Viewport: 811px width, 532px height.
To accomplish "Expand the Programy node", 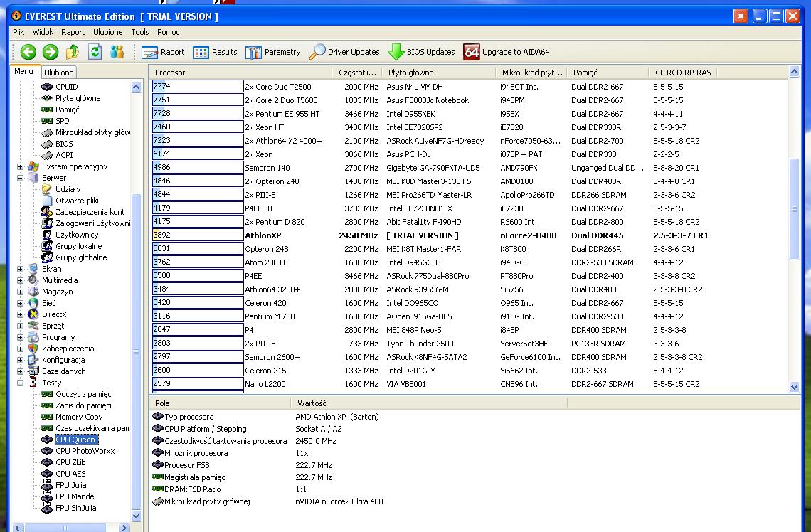I will 20,337.
